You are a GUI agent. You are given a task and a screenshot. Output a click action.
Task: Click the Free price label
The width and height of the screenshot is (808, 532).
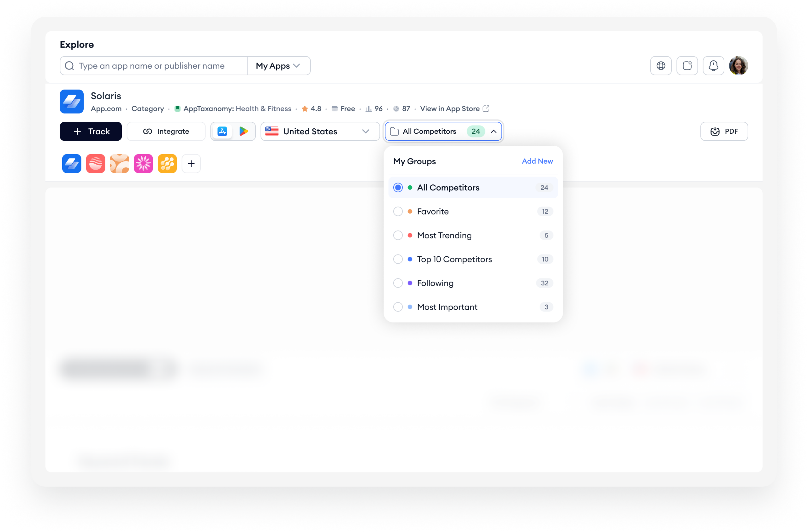tap(348, 108)
